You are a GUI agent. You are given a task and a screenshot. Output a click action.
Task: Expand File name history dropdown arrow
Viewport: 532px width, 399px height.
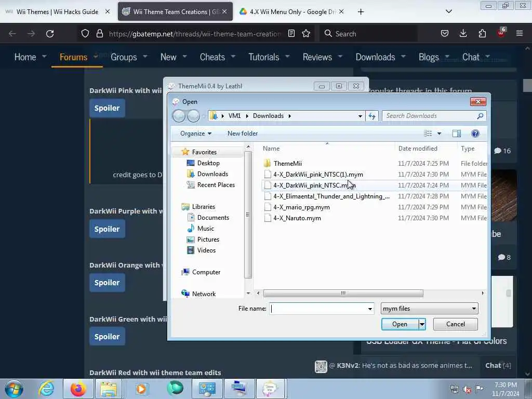coord(370,309)
